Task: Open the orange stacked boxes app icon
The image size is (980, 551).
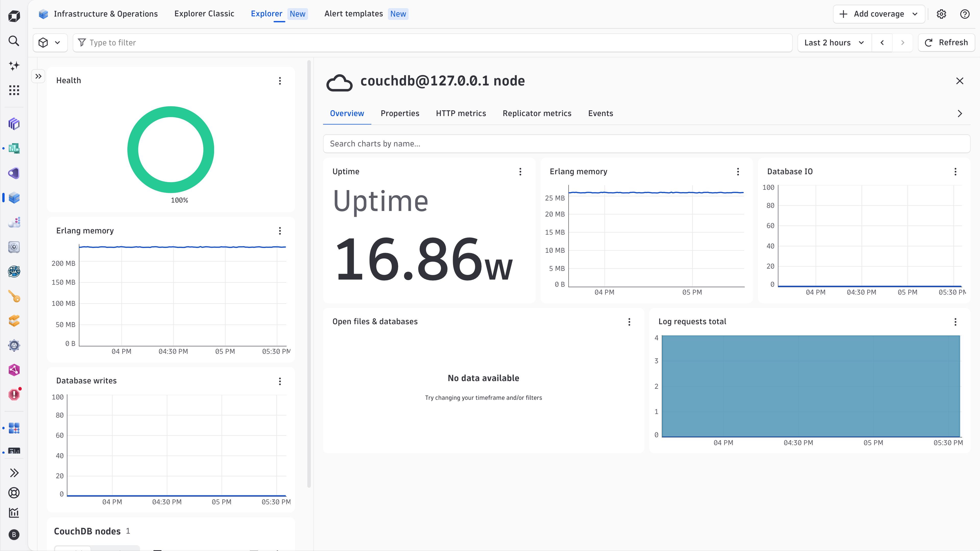Action: point(14,321)
